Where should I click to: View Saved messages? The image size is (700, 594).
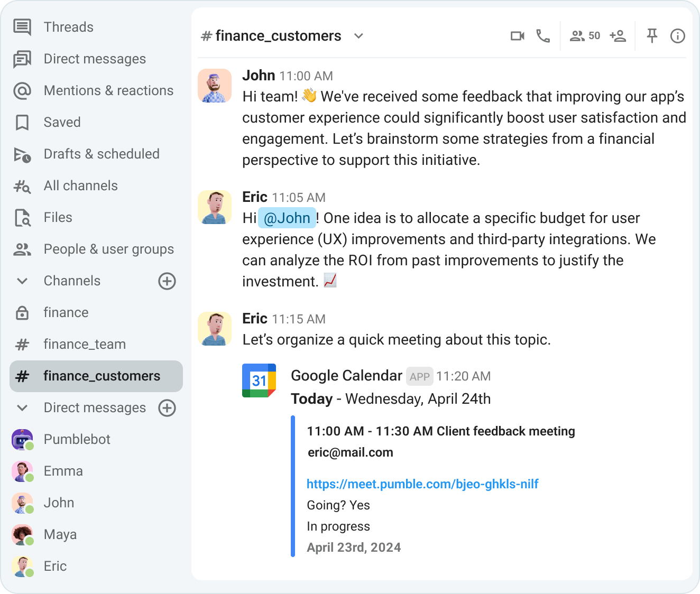coord(62,122)
